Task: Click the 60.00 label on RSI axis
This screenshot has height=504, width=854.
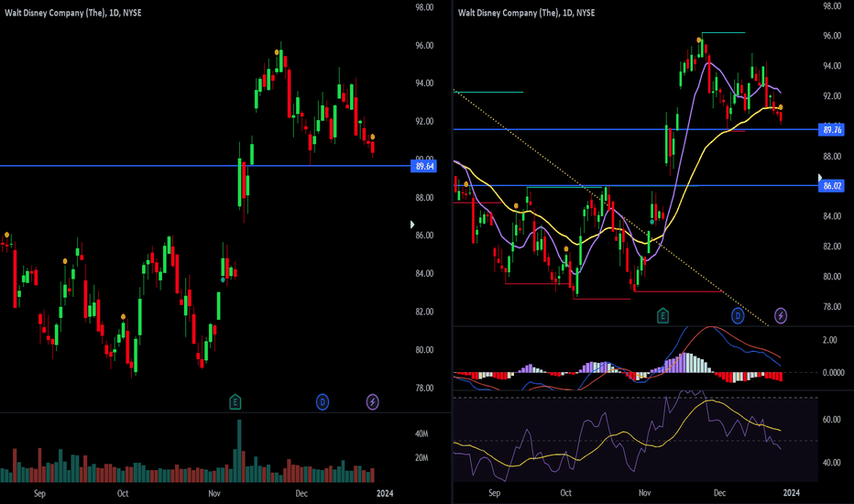Action: 832,420
